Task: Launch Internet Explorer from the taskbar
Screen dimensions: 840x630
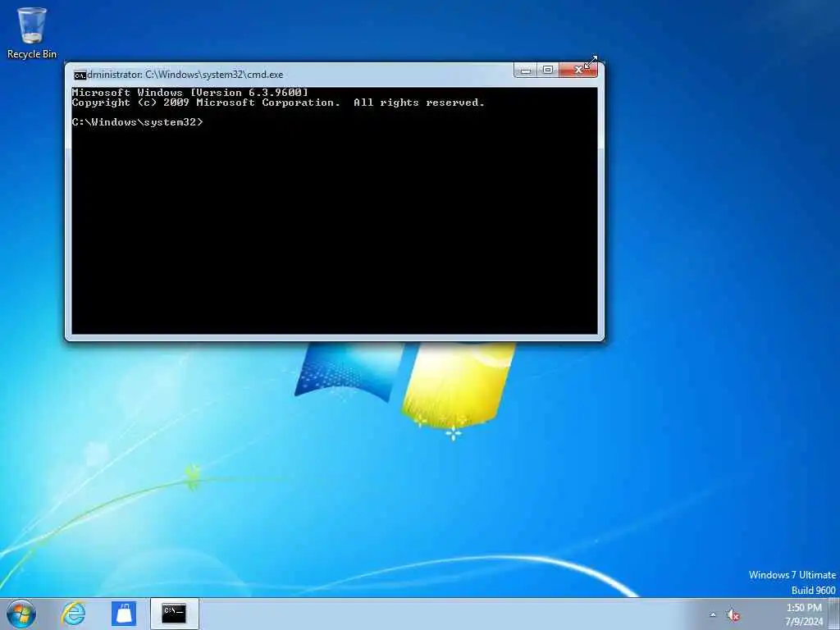Action: (x=73, y=614)
